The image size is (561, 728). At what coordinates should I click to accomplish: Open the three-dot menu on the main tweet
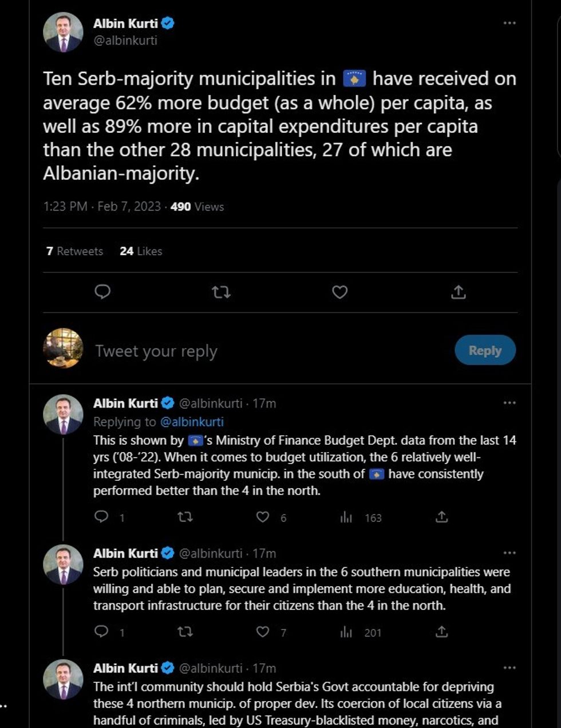(509, 23)
